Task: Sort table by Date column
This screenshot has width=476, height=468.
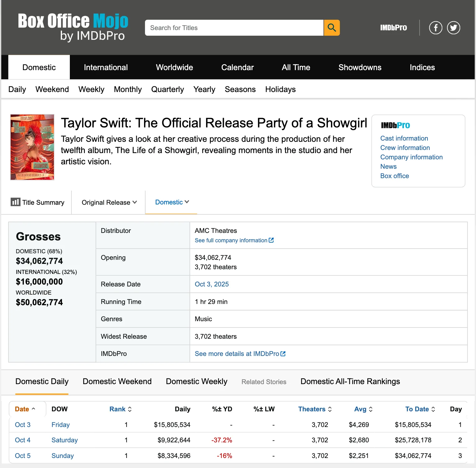Action: tap(25, 409)
